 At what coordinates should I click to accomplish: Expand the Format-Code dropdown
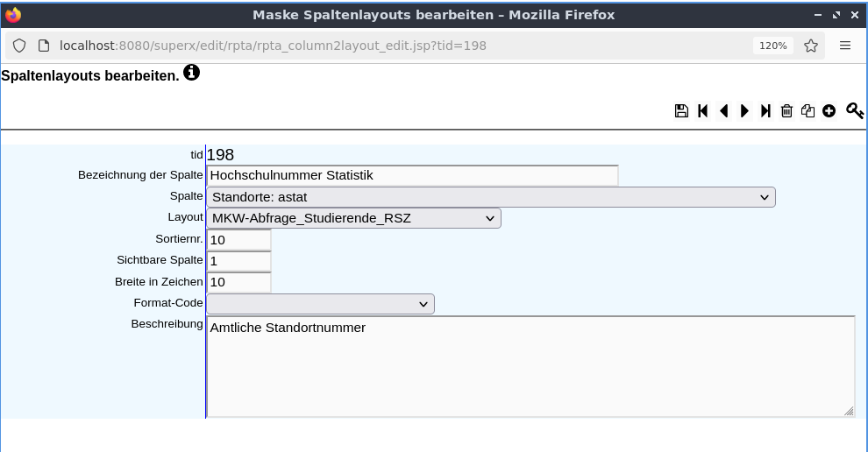(321, 304)
